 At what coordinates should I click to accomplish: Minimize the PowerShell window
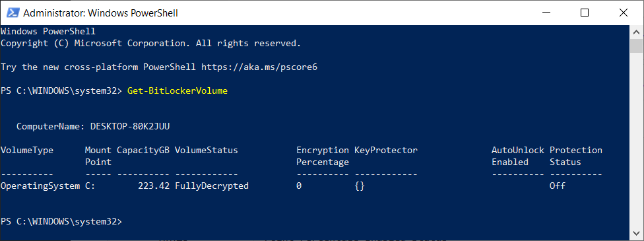[546, 13]
